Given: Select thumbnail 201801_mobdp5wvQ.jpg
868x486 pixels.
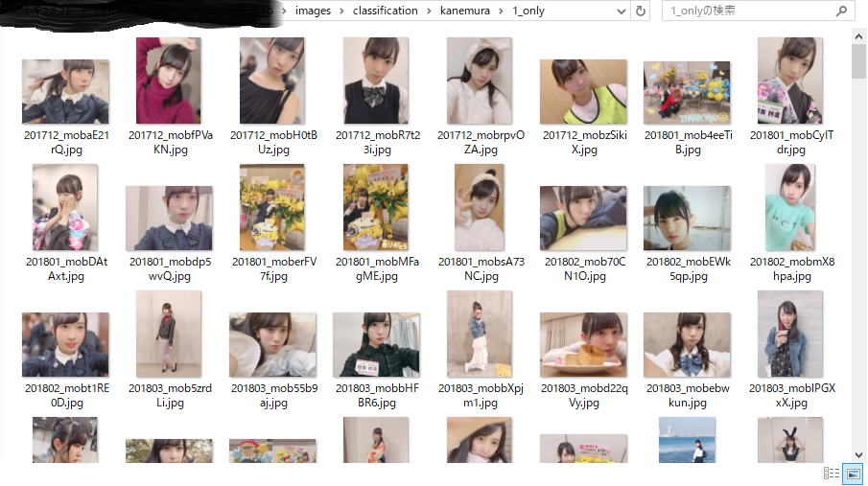Looking at the screenshot, I should [x=169, y=219].
